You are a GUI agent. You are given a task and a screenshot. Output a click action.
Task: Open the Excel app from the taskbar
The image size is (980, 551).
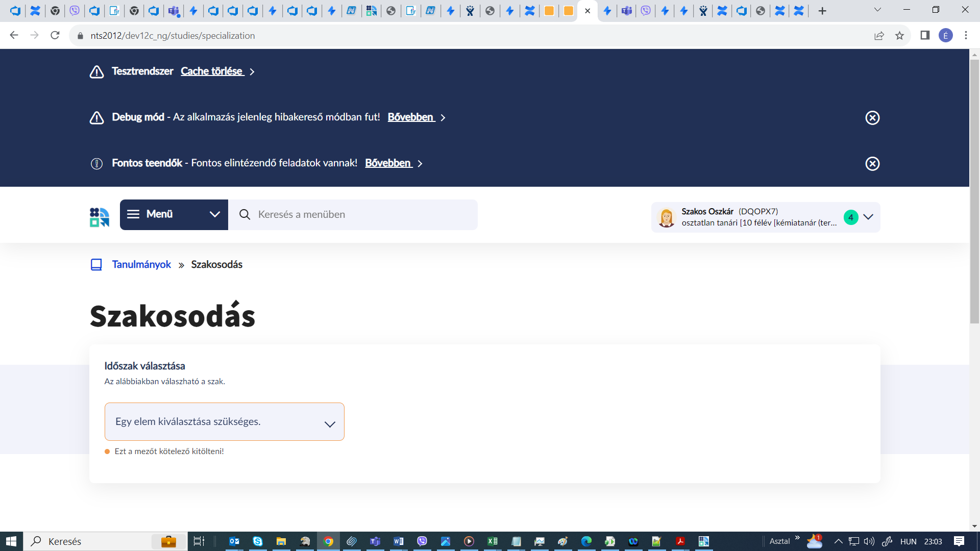point(493,541)
